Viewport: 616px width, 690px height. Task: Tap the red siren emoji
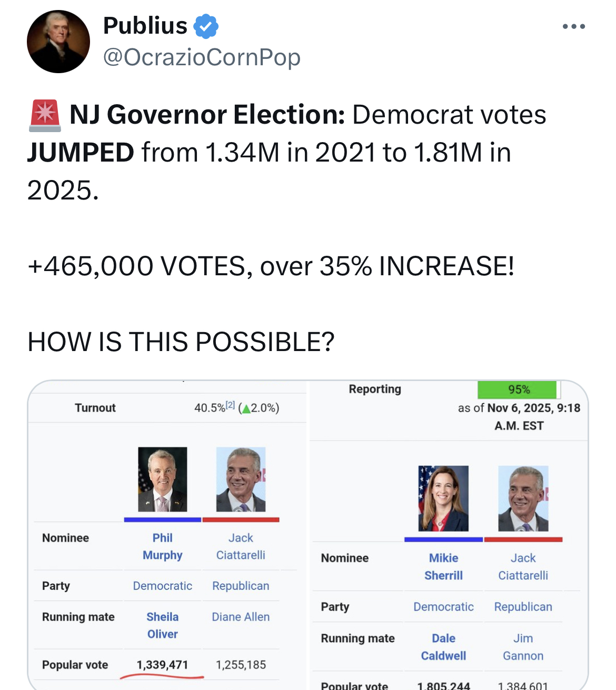45,115
